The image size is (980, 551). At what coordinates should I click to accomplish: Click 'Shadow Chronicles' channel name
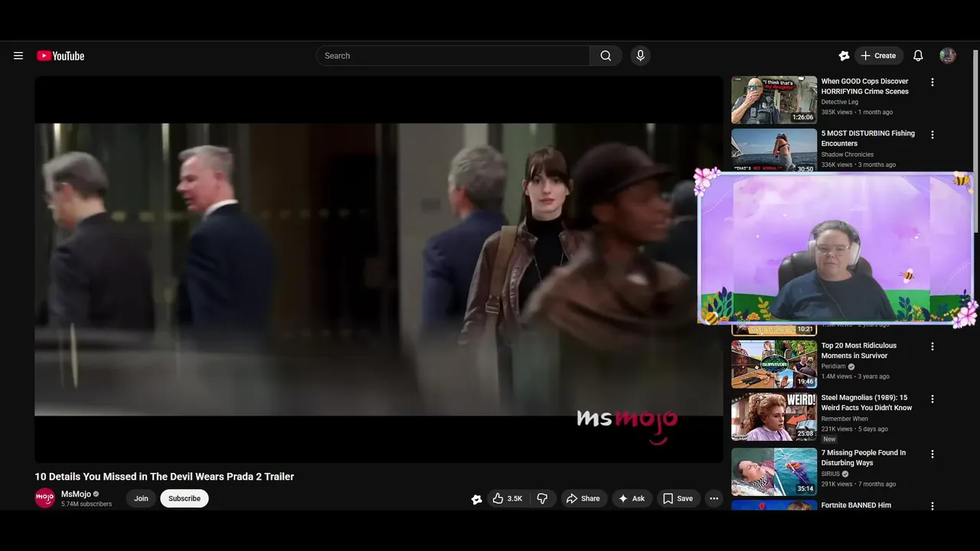[x=848, y=154]
